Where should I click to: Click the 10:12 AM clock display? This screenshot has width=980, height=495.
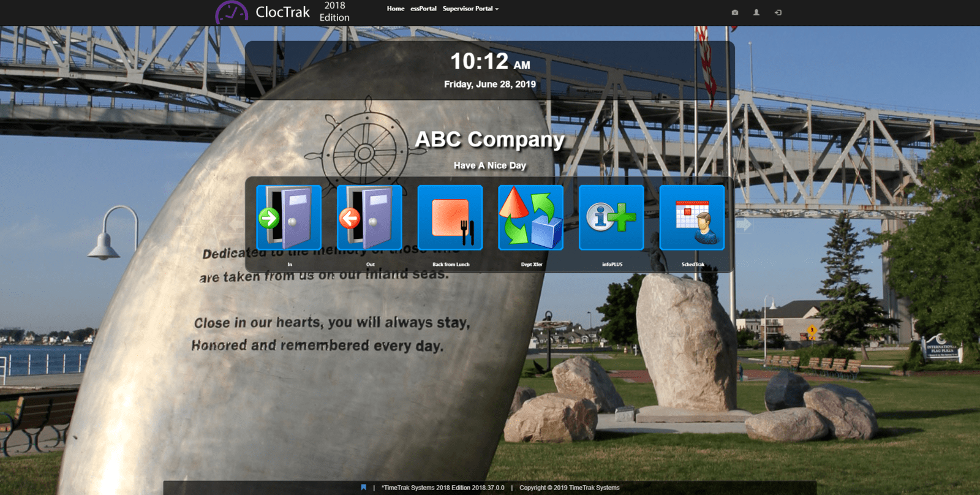point(490,61)
